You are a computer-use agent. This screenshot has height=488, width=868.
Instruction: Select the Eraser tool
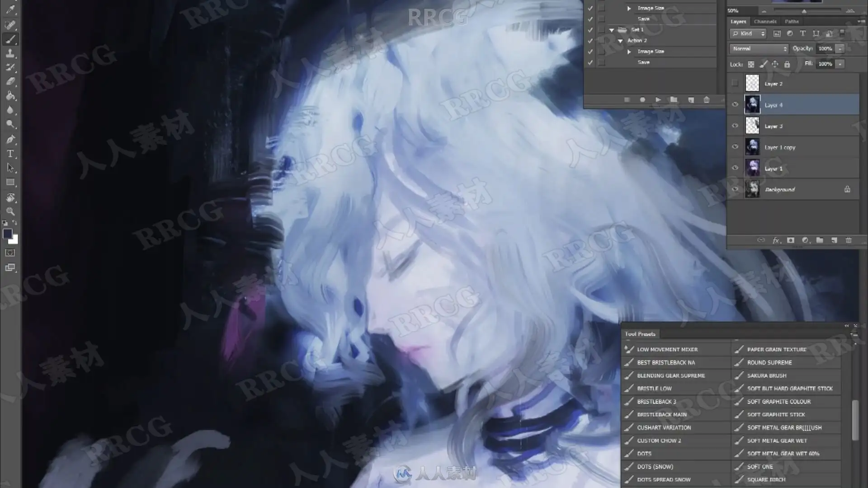pos(10,82)
